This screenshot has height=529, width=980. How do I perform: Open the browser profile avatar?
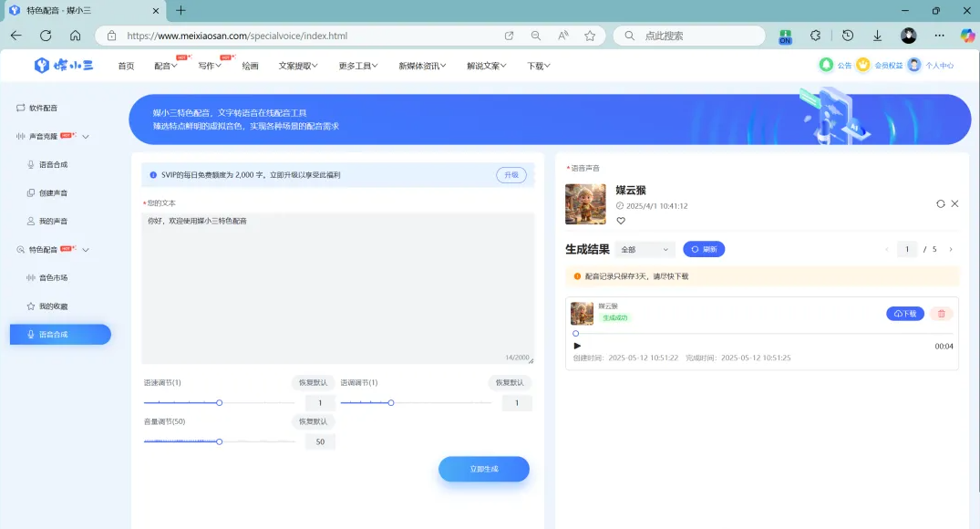909,36
